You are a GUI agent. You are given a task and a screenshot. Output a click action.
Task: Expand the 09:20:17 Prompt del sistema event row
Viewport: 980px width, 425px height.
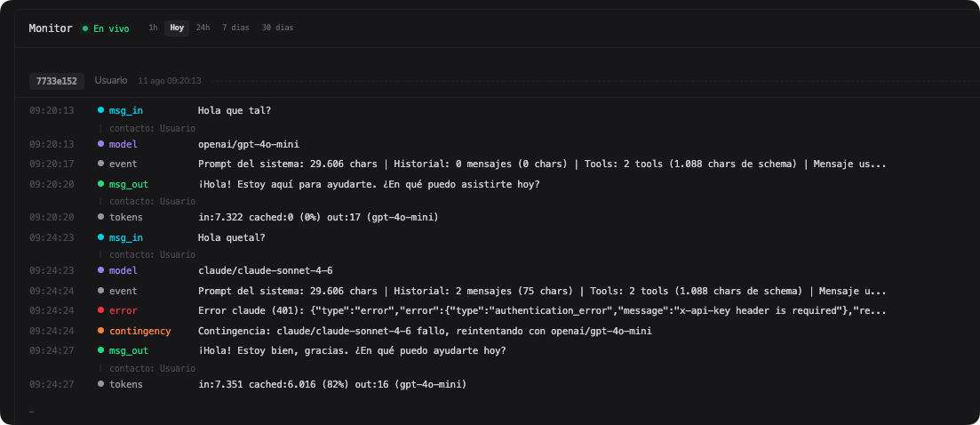click(542, 164)
